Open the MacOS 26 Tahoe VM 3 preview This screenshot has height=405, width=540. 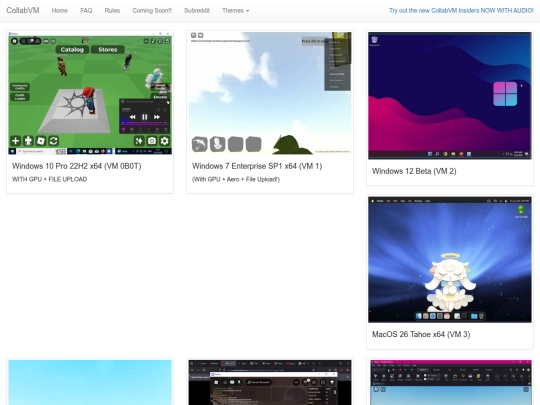pyautogui.click(x=450, y=259)
